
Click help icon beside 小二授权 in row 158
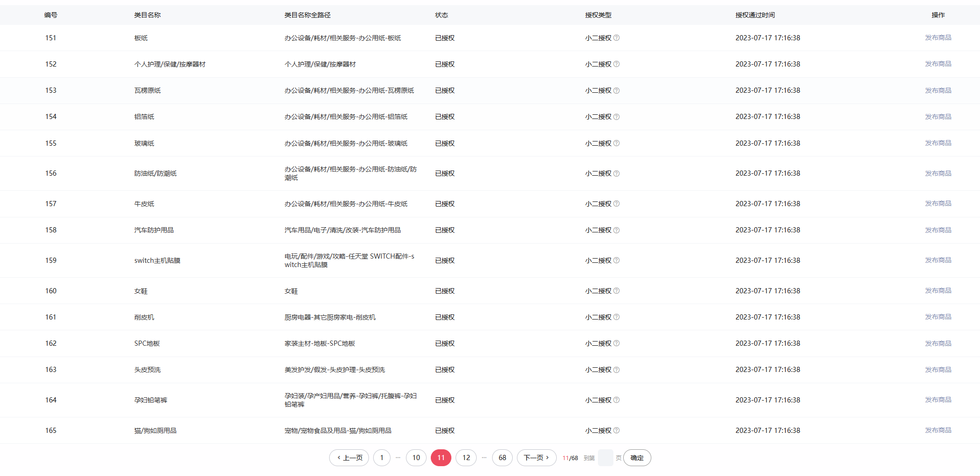pos(616,230)
